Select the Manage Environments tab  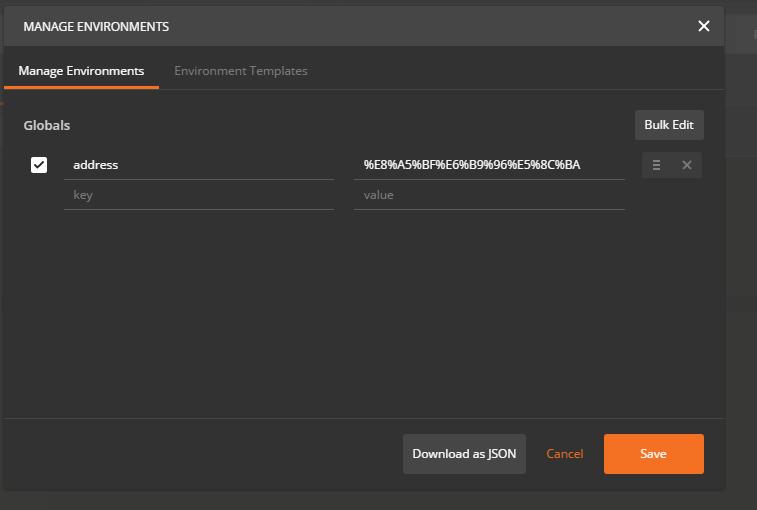click(81, 71)
